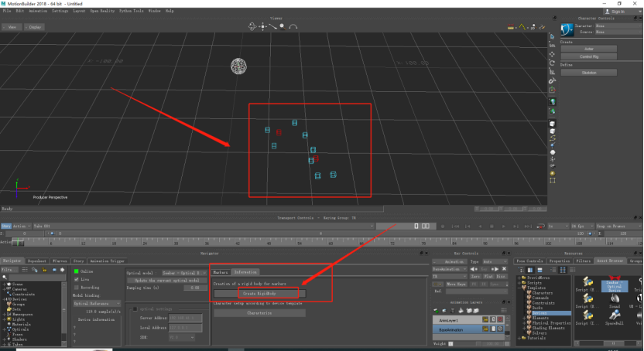Select the Sound device asset icon
The image size is (644, 351).
click(615, 298)
